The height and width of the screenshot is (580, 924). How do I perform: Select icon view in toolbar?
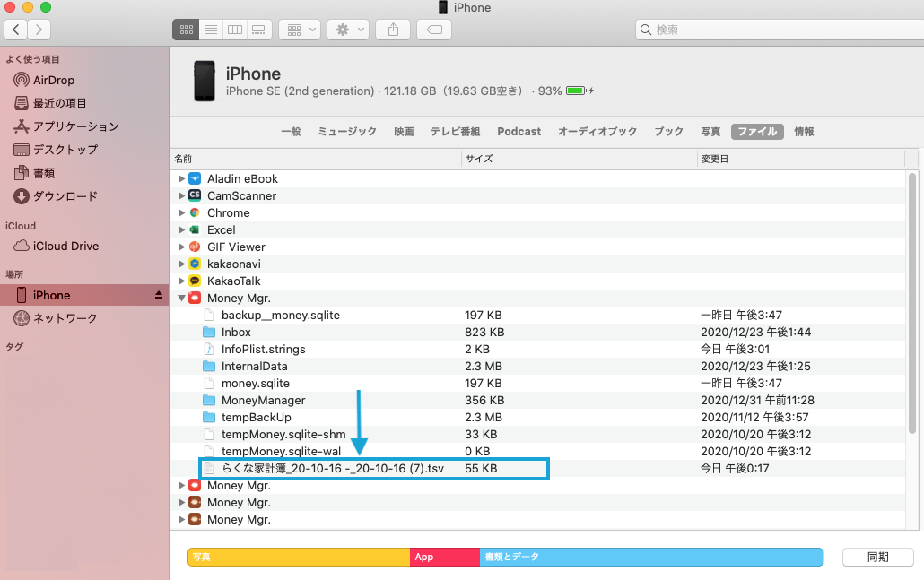point(186,30)
